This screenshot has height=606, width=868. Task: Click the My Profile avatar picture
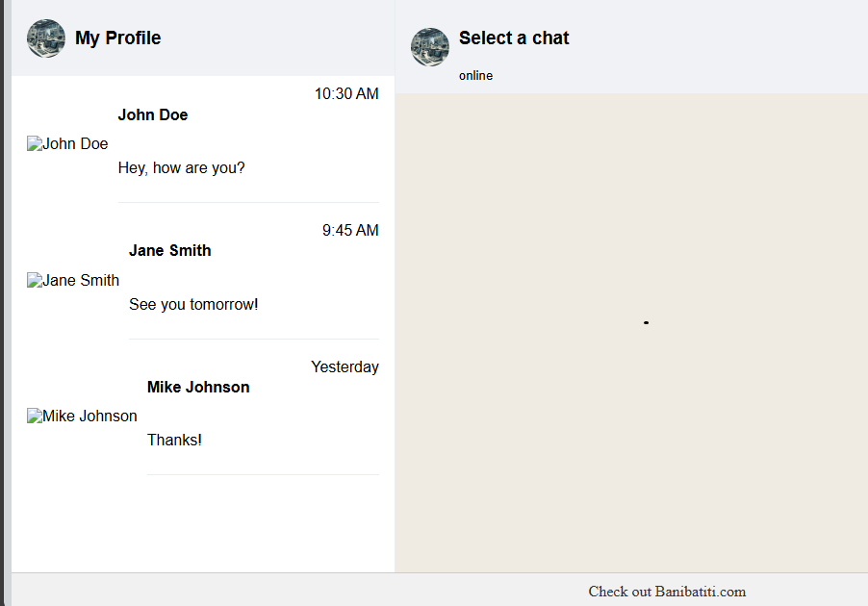coord(46,38)
